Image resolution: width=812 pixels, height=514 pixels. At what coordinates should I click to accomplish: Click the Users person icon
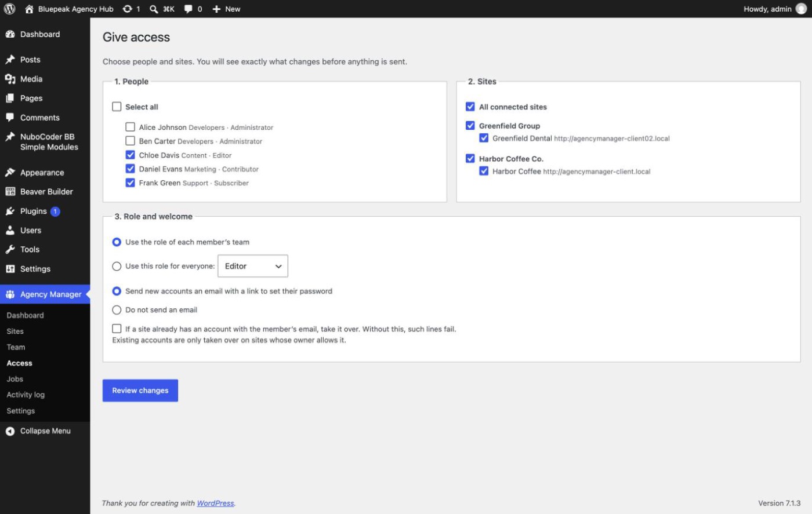10,231
